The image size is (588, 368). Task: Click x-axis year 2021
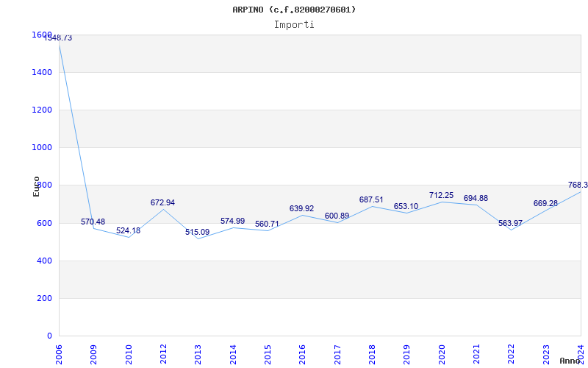[x=476, y=354]
